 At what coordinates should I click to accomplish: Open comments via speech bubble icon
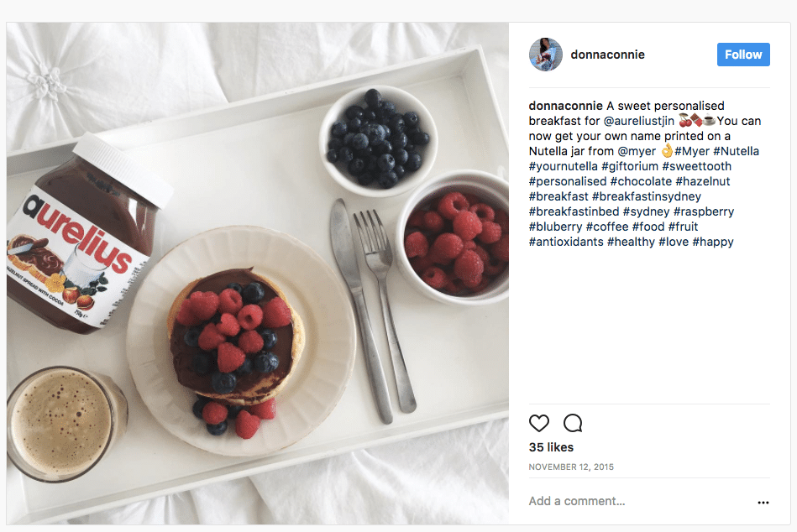(x=573, y=423)
